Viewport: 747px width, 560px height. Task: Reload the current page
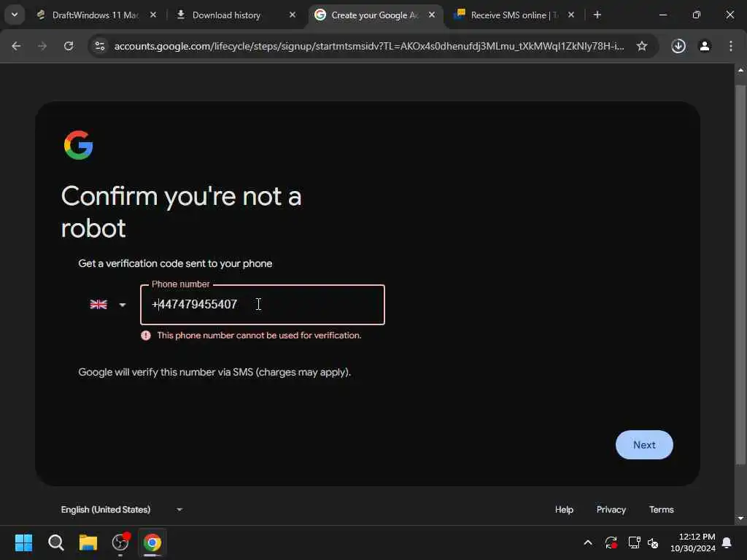click(69, 46)
